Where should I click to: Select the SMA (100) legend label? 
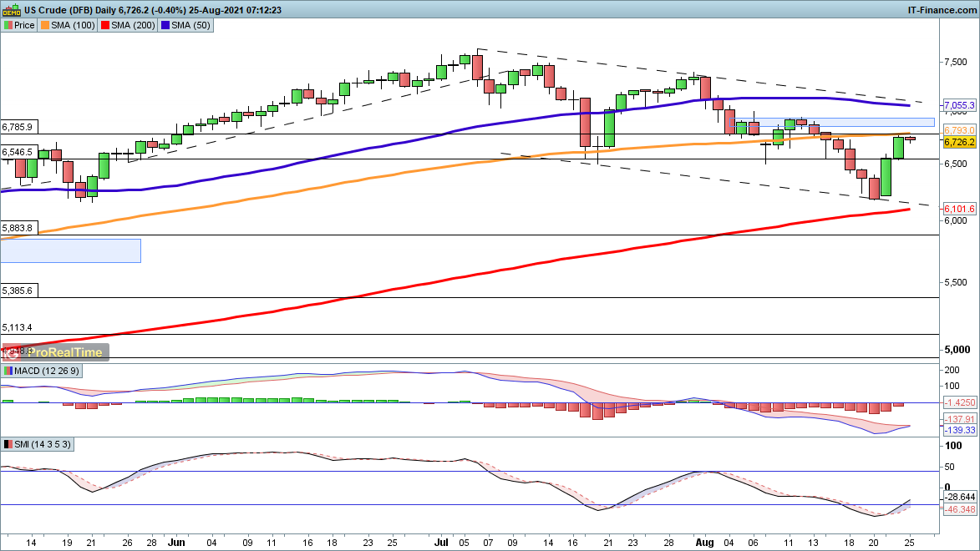click(70, 25)
